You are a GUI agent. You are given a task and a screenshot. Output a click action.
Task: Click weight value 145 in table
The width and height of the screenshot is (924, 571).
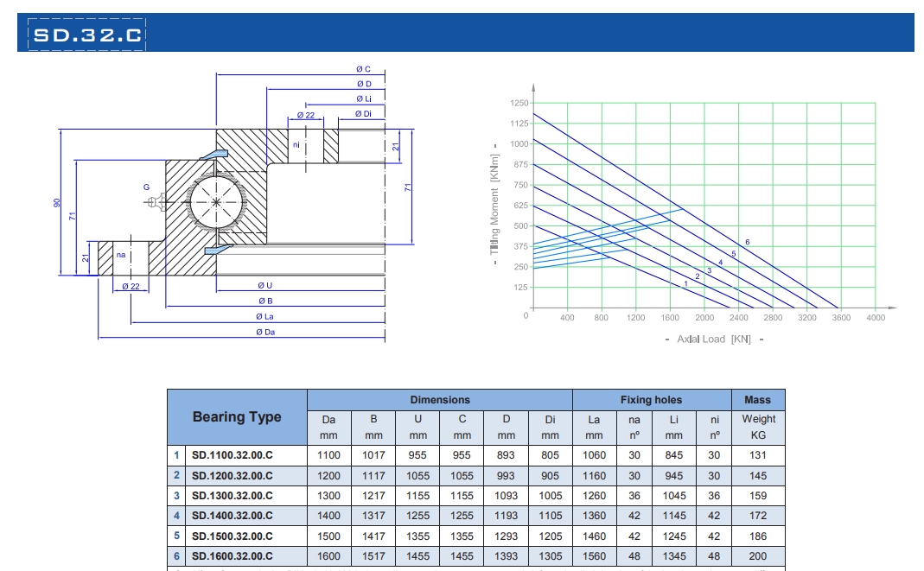click(x=758, y=476)
